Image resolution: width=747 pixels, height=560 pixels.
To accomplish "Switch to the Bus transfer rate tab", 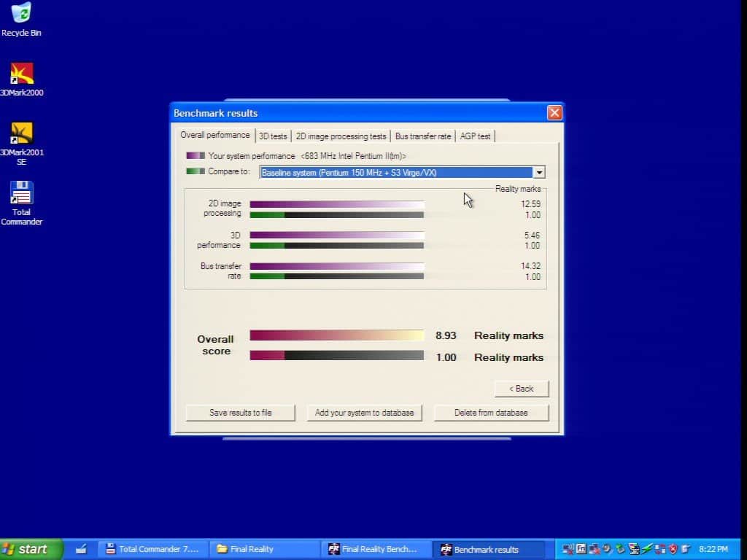I will pos(422,136).
